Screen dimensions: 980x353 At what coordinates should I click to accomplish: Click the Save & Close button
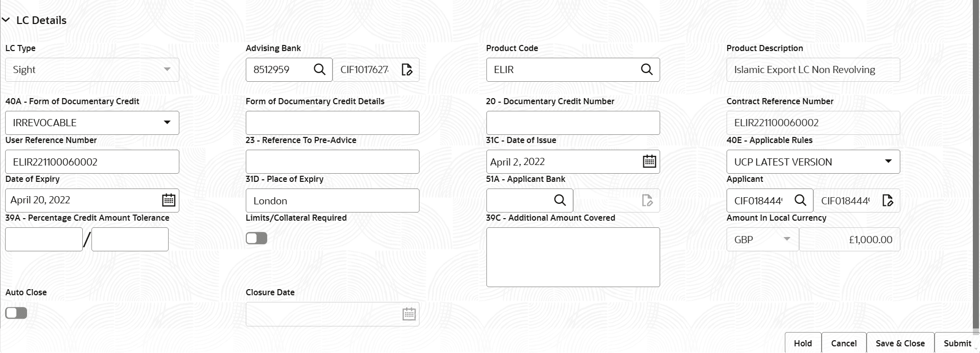coord(900,343)
